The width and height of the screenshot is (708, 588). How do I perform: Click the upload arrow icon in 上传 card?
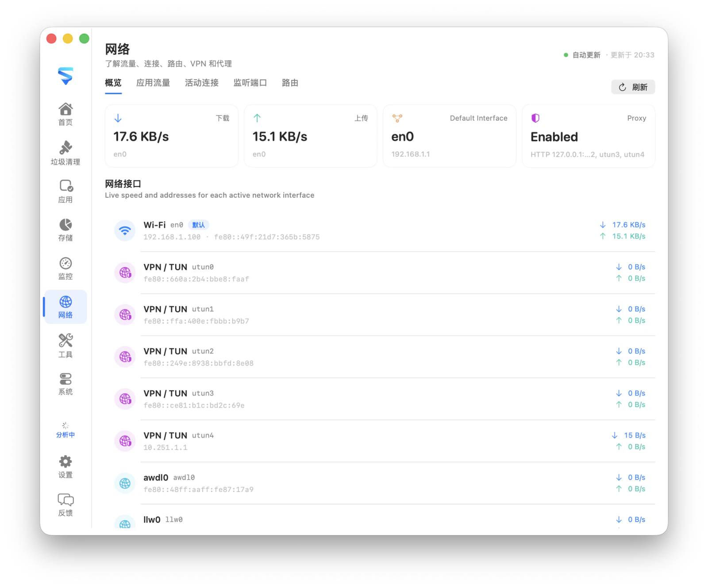tap(257, 118)
